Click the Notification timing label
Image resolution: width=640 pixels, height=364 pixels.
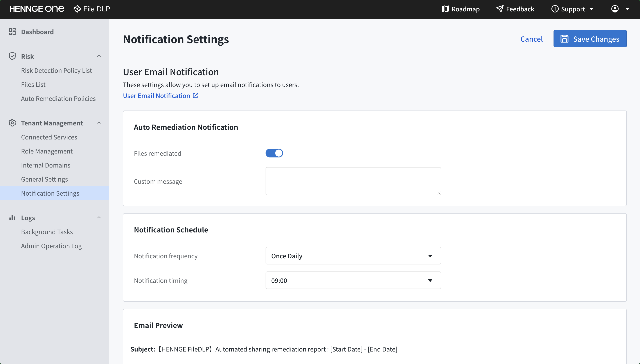[x=160, y=280]
